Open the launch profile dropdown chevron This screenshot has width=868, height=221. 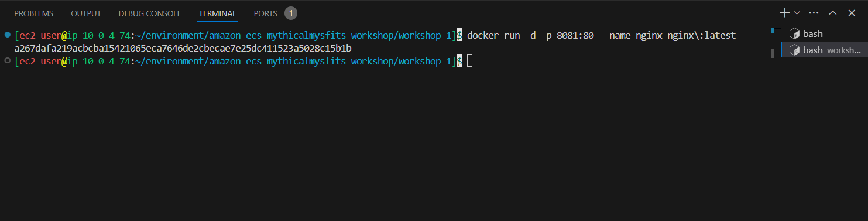point(797,13)
